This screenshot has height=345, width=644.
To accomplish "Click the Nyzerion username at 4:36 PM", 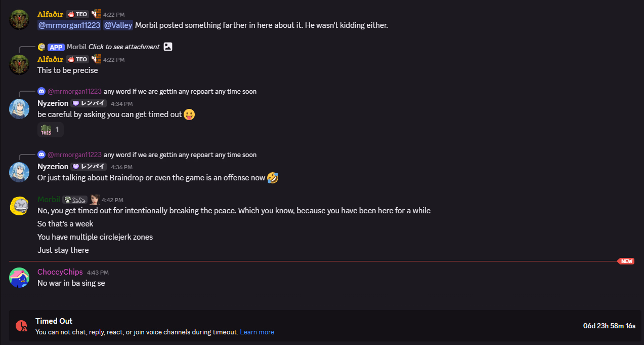I will (53, 167).
